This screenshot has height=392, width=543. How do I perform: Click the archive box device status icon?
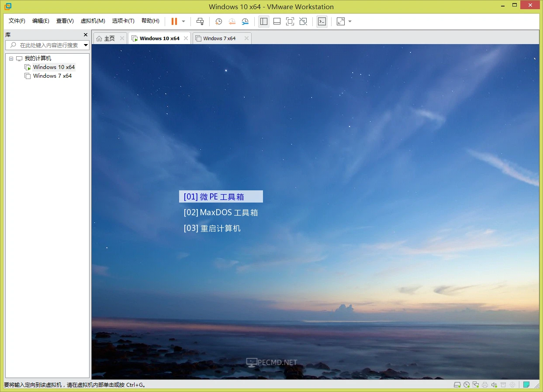coord(503,385)
